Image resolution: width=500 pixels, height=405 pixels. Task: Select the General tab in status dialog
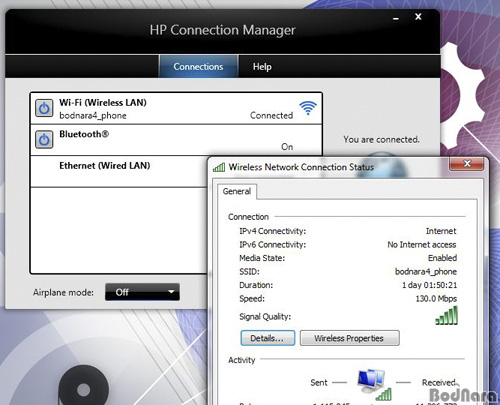tap(237, 191)
